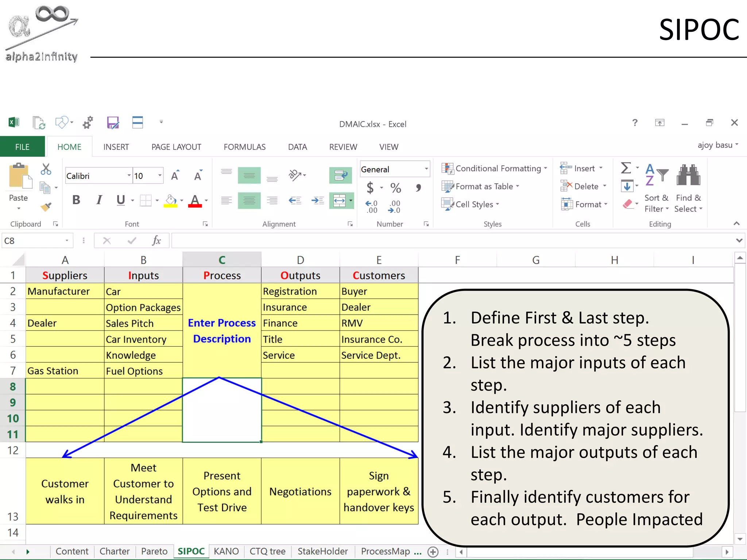
Task: Add a new sheet with plus icon
Action: tap(433, 552)
